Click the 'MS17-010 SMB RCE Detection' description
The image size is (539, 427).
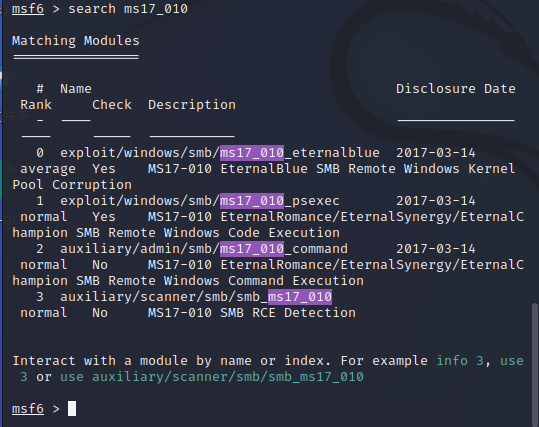(x=252, y=313)
